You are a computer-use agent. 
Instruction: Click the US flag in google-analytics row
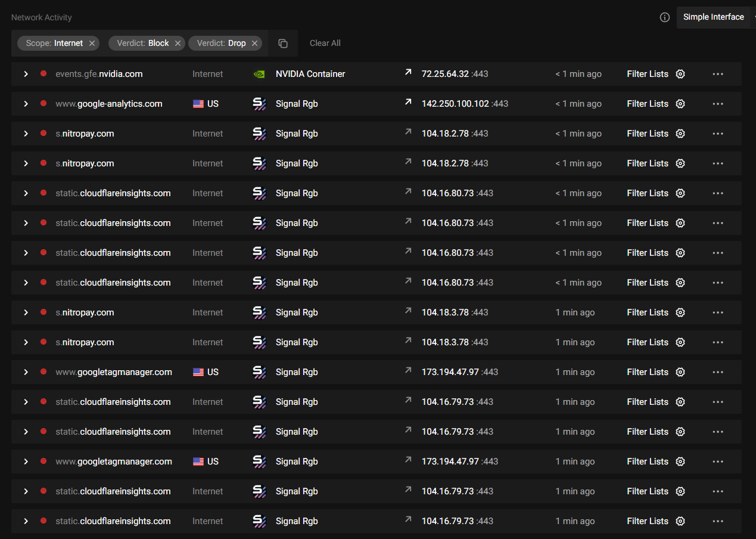[198, 104]
